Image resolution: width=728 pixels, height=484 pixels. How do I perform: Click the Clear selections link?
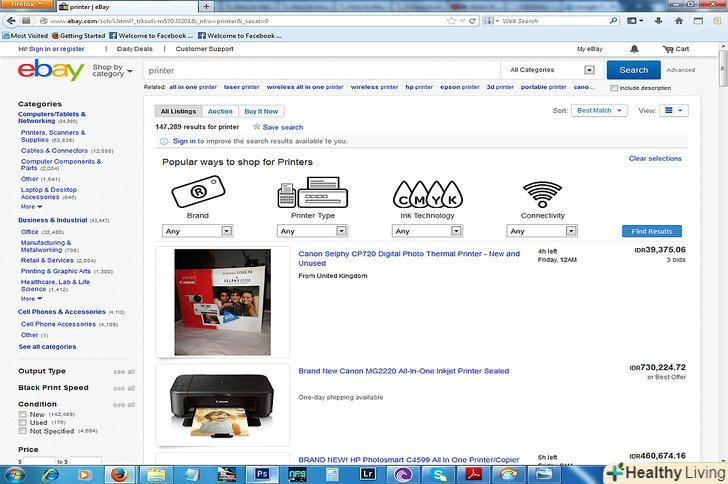655,158
